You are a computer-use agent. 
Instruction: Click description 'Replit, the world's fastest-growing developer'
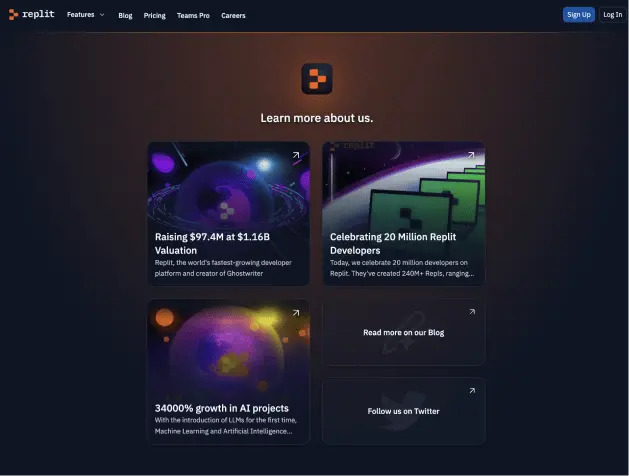223,263
